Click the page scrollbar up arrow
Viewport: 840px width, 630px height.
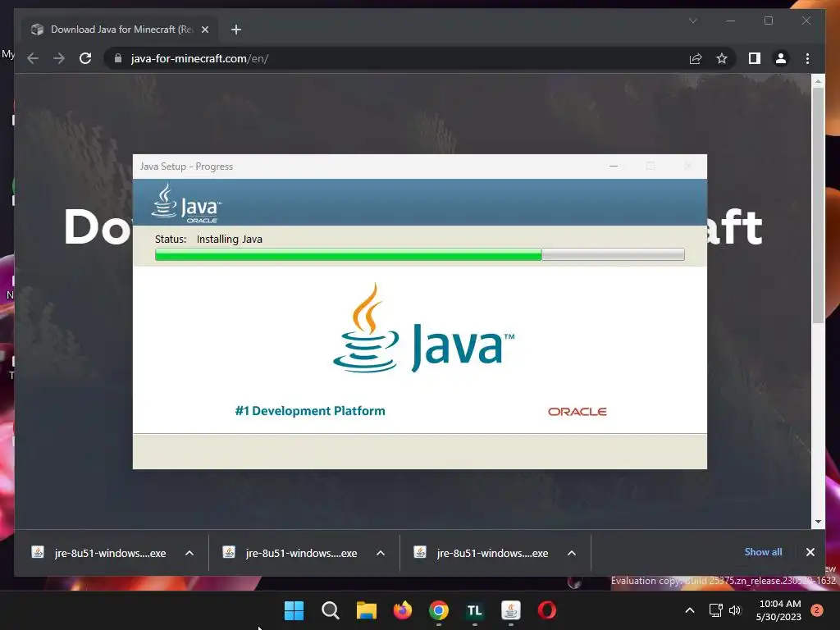pyautogui.click(x=818, y=81)
